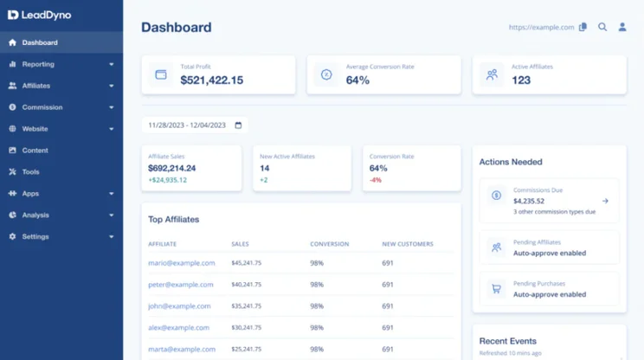
Task: Expand the Analysis menu arrow
Action: 112,215
